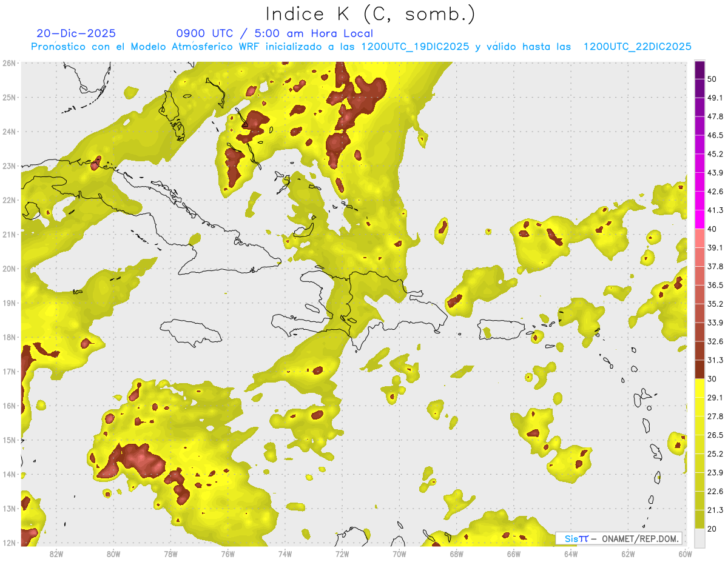Click the legend value "27.8"

[715, 416]
